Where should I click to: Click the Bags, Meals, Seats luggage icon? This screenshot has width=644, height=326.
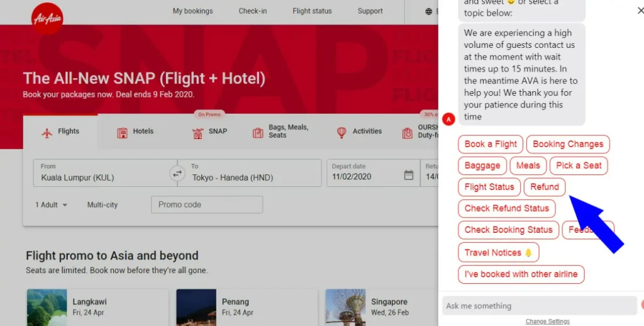coord(258,133)
